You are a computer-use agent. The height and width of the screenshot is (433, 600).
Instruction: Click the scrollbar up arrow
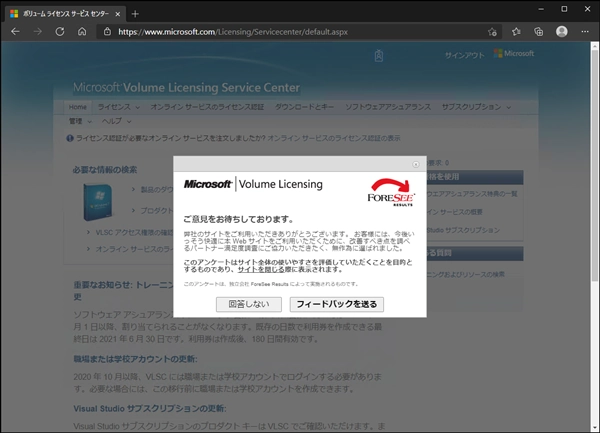click(x=595, y=46)
